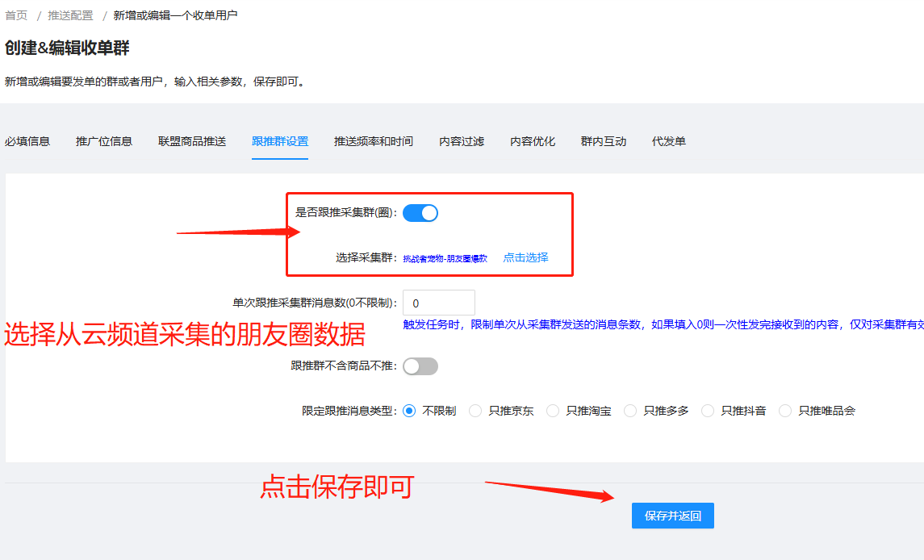
Task: Go to the 内容优化 tab
Action: (x=533, y=141)
